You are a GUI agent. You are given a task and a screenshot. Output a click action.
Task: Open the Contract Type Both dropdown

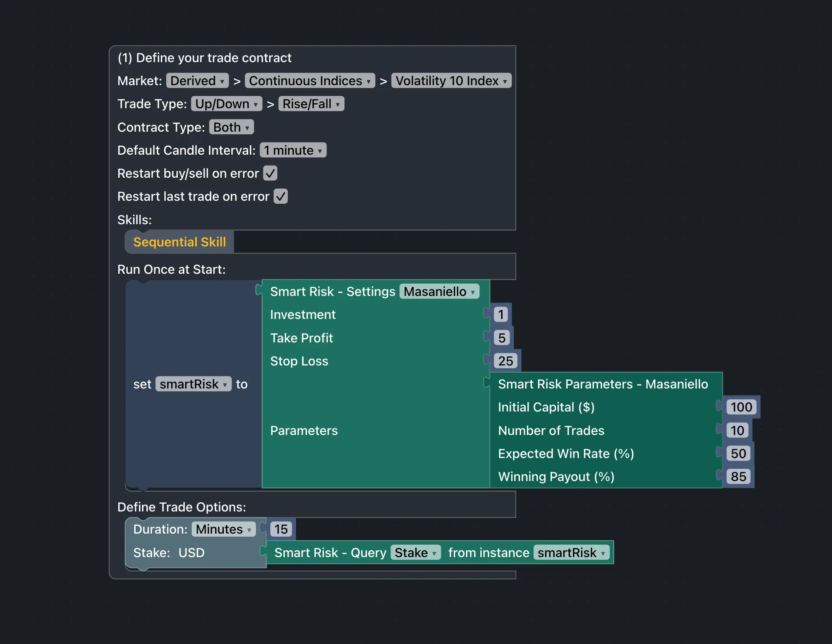231,127
